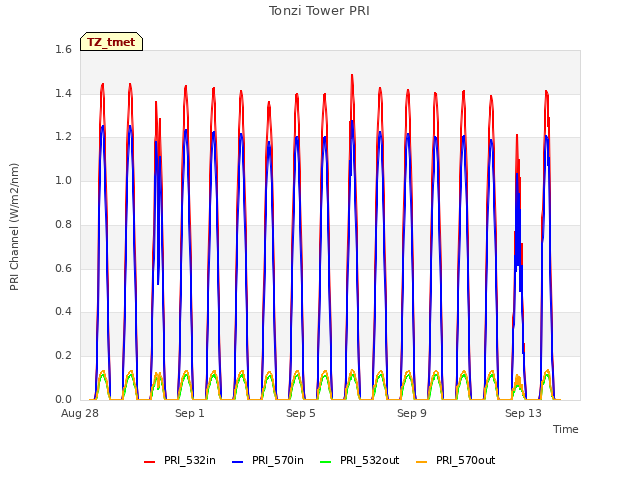The width and height of the screenshot is (640, 480).
Task: Click the Sep 1 x-axis tick label
Action: (x=190, y=413)
